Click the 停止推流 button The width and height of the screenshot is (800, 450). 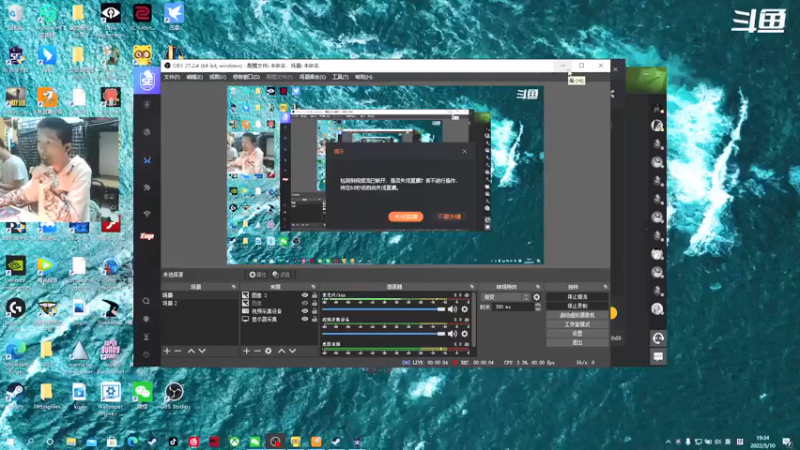pos(577,296)
